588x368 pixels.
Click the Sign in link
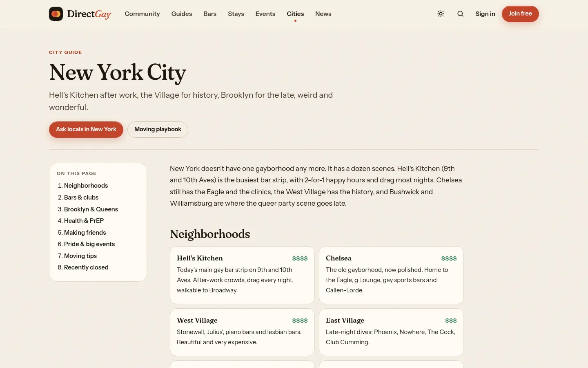tap(485, 14)
